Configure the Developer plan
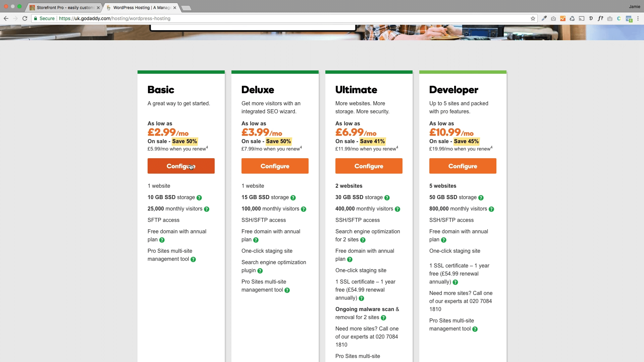The width and height of the screenshot is (644, 362). (463, 166)
